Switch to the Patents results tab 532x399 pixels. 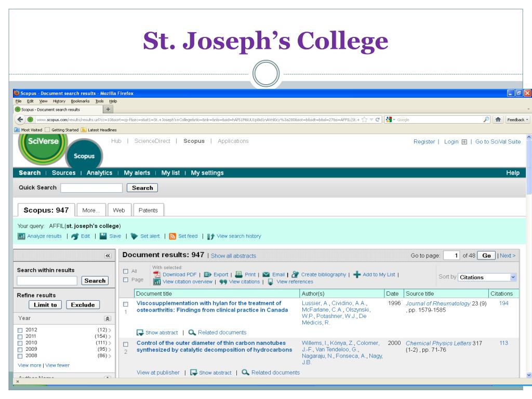148,210
